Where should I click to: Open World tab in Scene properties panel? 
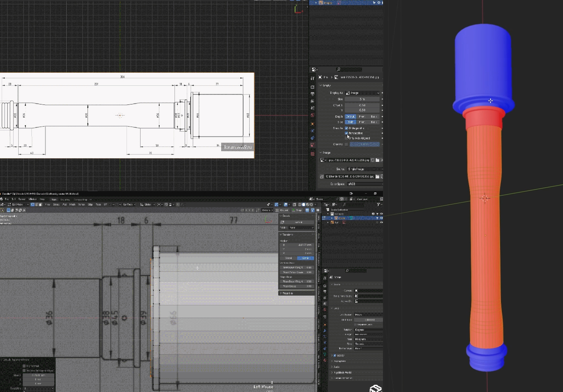[325, 310]
